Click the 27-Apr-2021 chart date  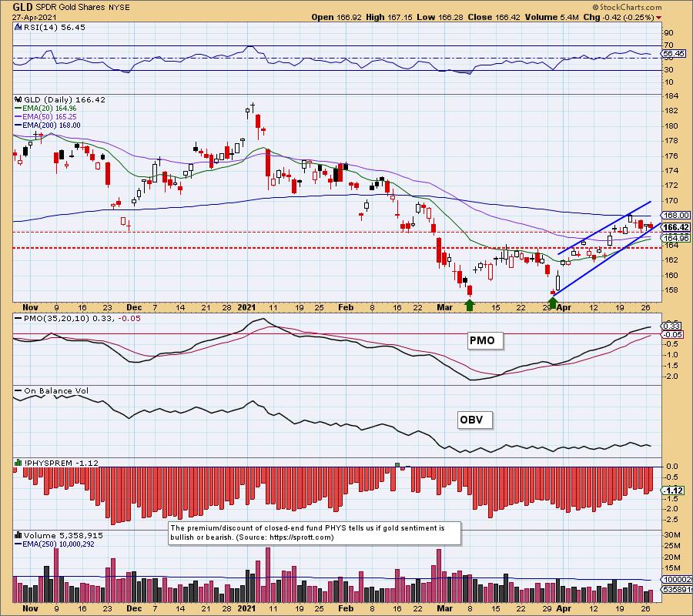[35, 17]
